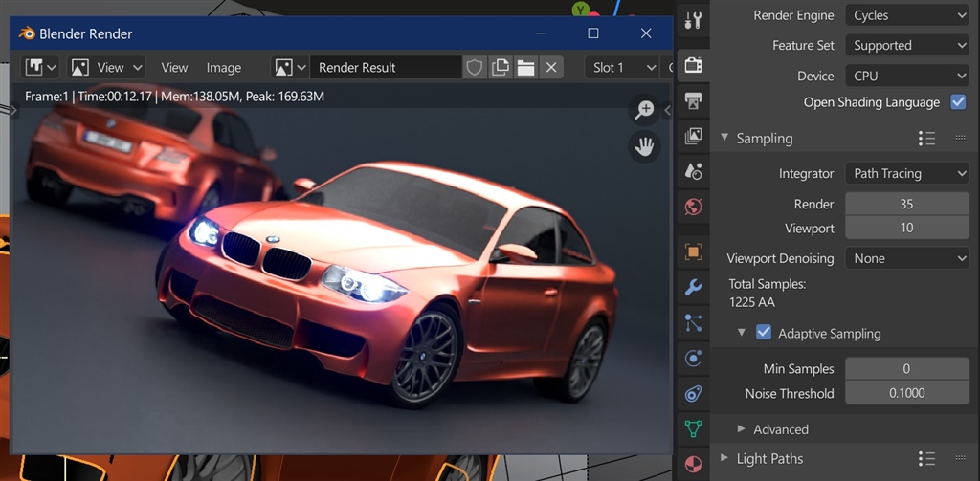This screenshot has height=481, width=980.
Task: Click the green Y axis gizmo in viewport
Action: 581,9
